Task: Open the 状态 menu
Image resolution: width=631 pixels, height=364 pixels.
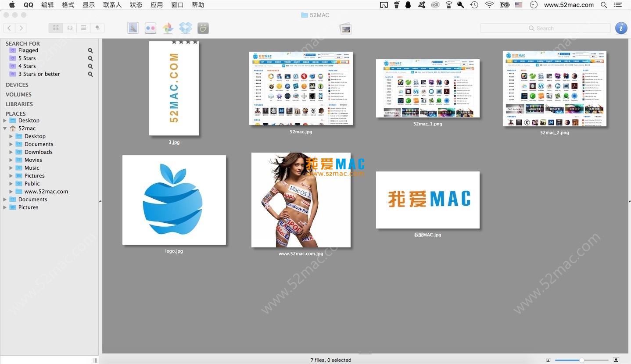Action: pos(136,5)
